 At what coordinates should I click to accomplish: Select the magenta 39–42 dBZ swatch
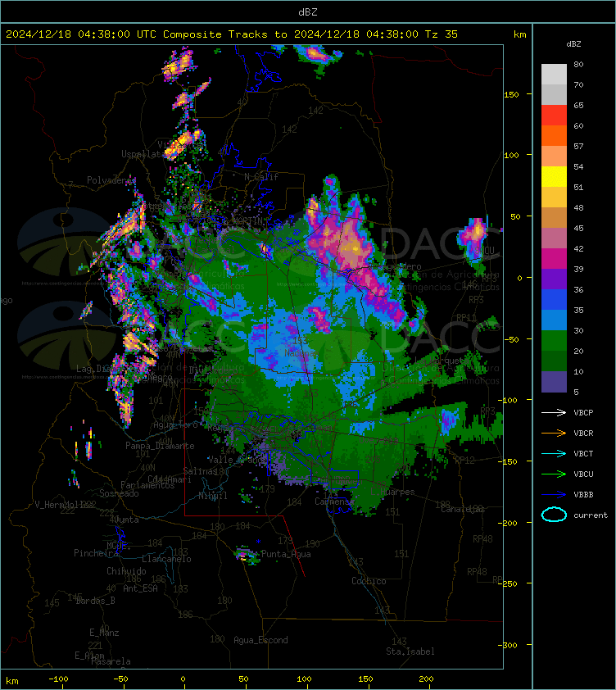click(554, 258)
